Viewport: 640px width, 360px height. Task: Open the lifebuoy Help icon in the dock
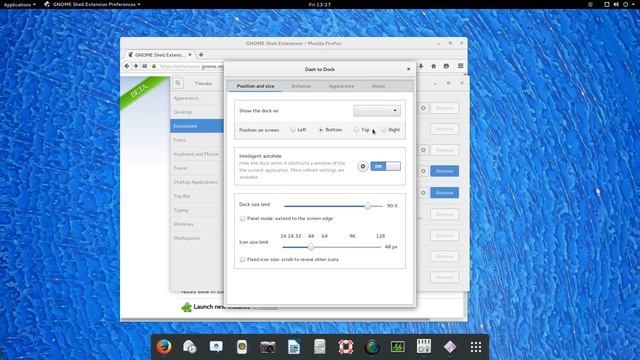[x=346, y=347]
